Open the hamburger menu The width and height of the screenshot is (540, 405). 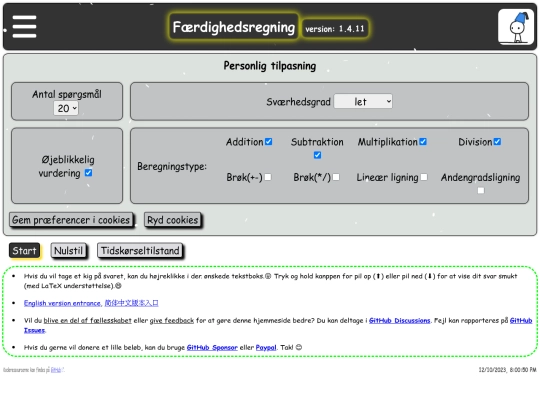click(x=24, y=27)
